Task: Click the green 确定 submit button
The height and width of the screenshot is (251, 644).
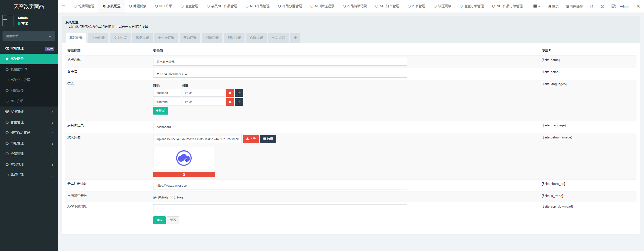Action: point(159,220)
